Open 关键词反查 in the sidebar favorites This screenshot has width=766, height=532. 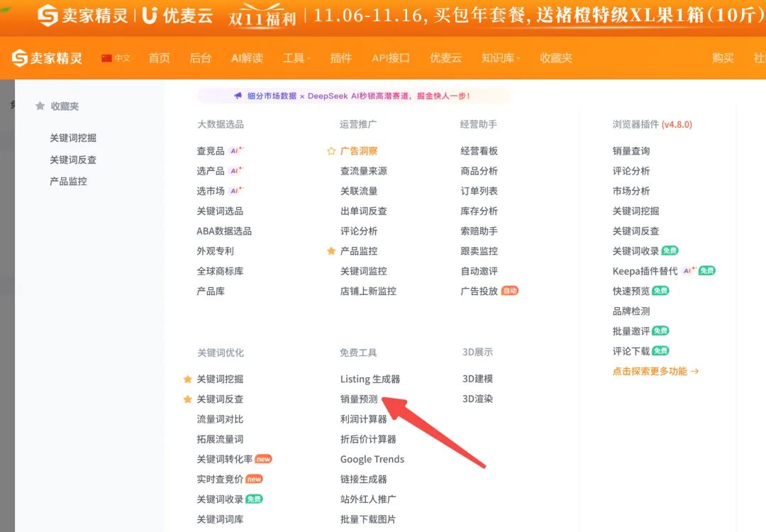73,160
